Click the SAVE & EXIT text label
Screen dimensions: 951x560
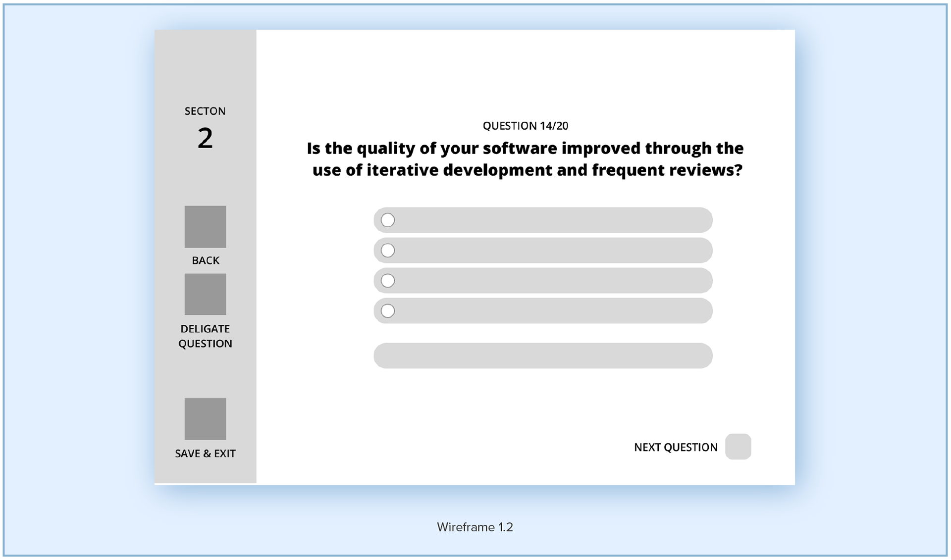[205, 454]
